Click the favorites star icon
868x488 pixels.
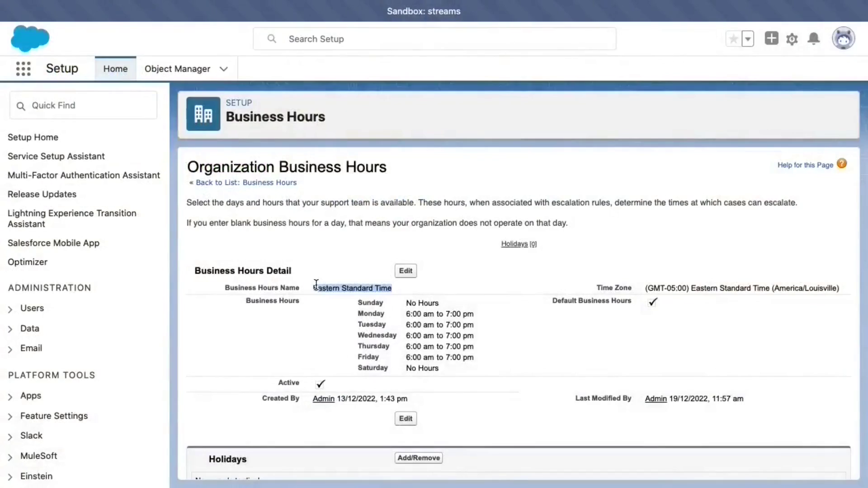tap(733, 39)
